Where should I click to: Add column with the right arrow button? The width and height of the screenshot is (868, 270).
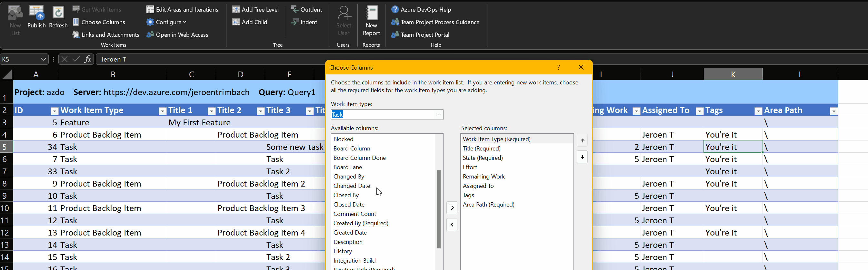452,208
